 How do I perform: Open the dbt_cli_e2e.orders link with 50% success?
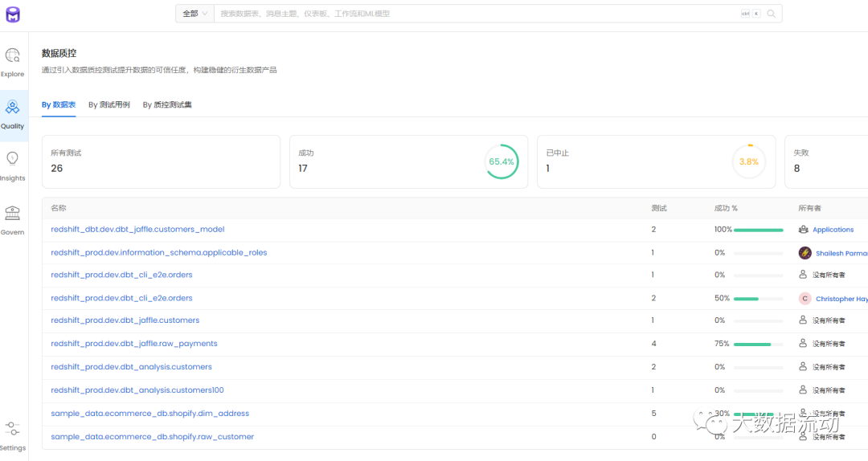click(122, 298)
